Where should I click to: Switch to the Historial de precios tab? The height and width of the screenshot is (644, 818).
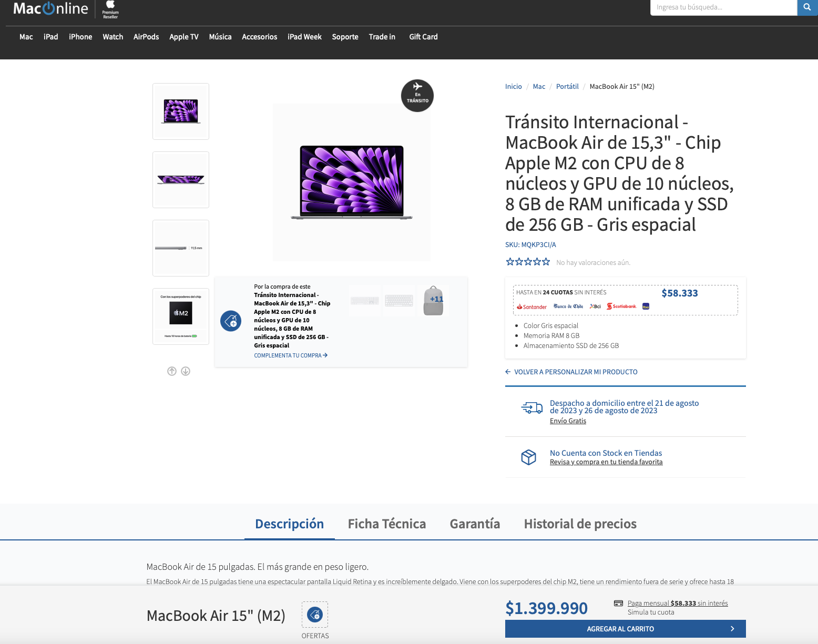(580, 524)
